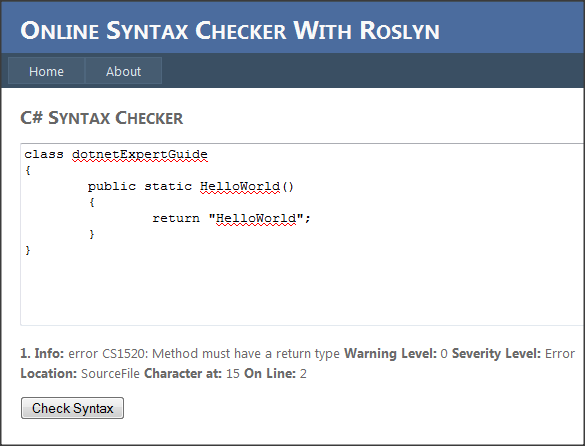This screenshot has height=446, width=585.
Task: Click the 'On Line: 2' text
Action: tap(275, 374)
